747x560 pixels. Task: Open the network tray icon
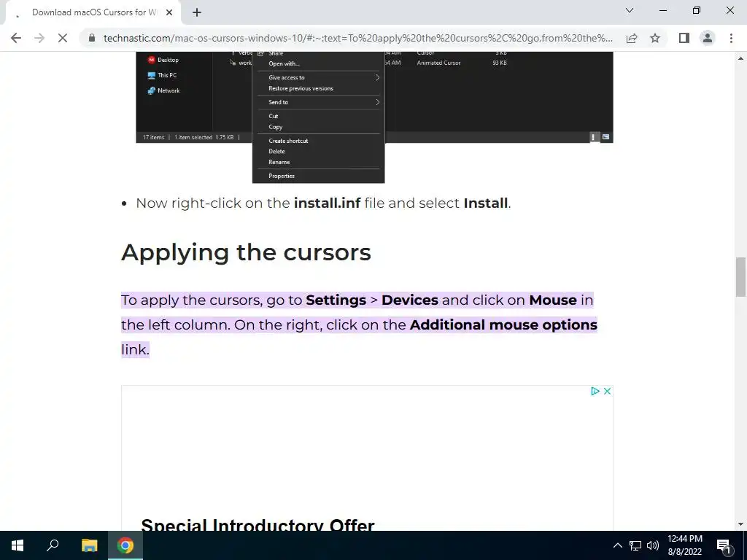635,545
